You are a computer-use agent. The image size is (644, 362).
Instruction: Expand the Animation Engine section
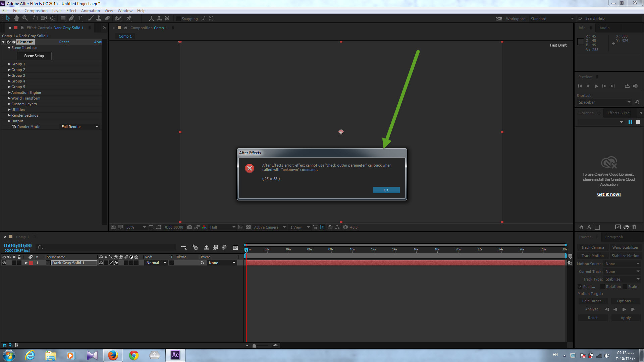9,93
